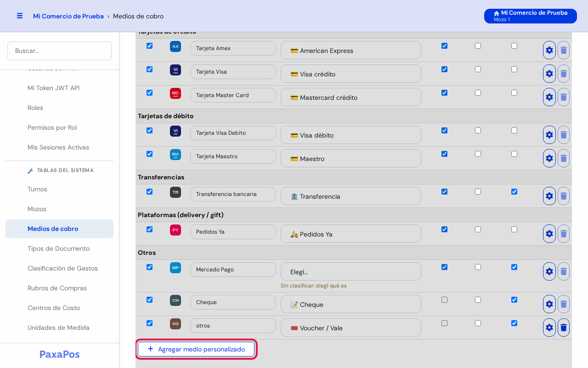Open the American Express type dropdown
This screenshot has height=368, width=588.
click(351, 50)
